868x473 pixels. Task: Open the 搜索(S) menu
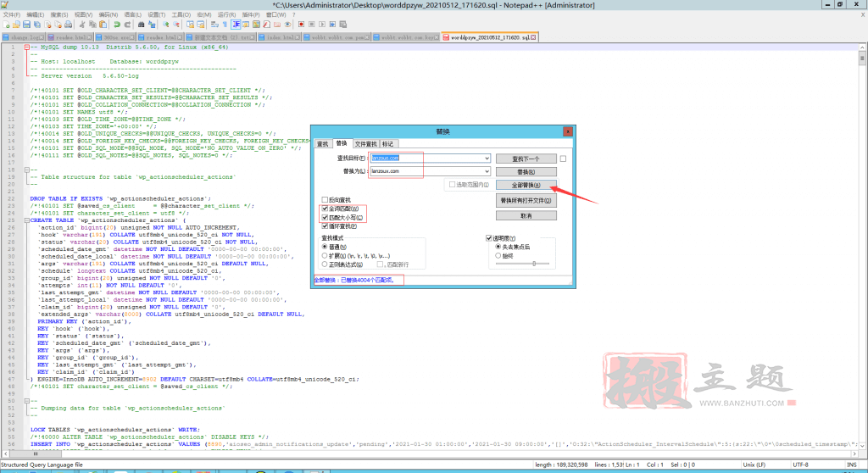(59, 15)
